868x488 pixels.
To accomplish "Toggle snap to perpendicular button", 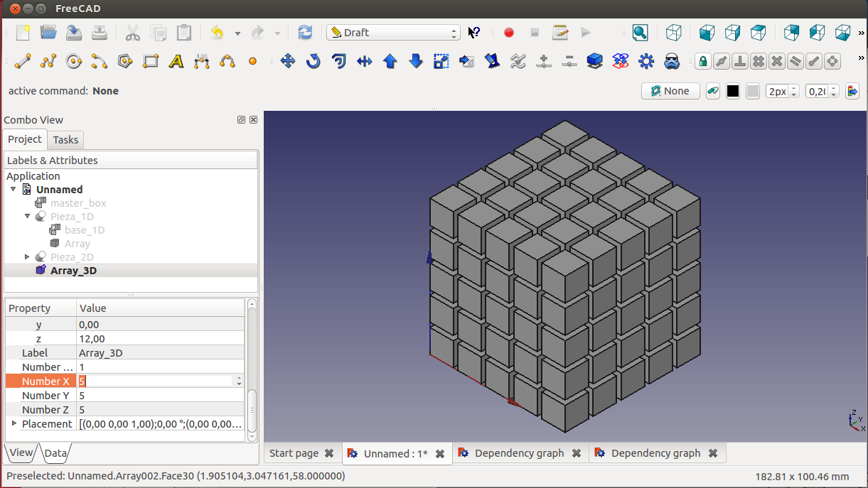I will 740,62.
